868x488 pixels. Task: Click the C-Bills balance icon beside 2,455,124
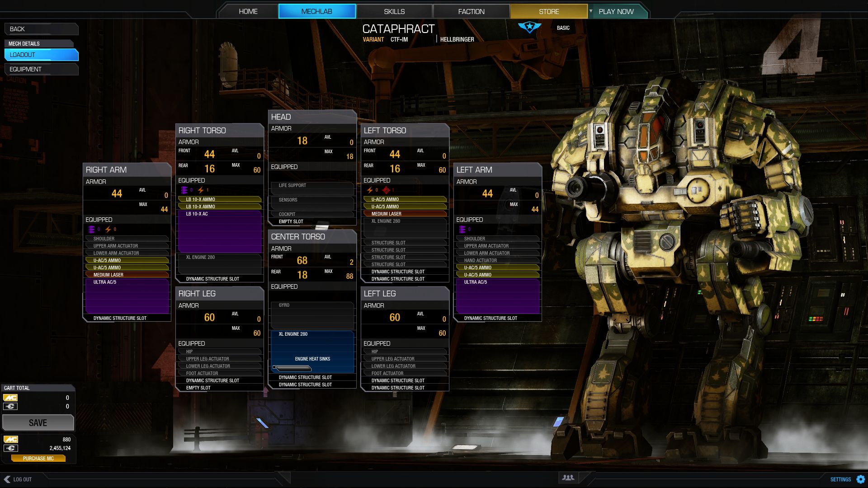[x=10, y=448]
